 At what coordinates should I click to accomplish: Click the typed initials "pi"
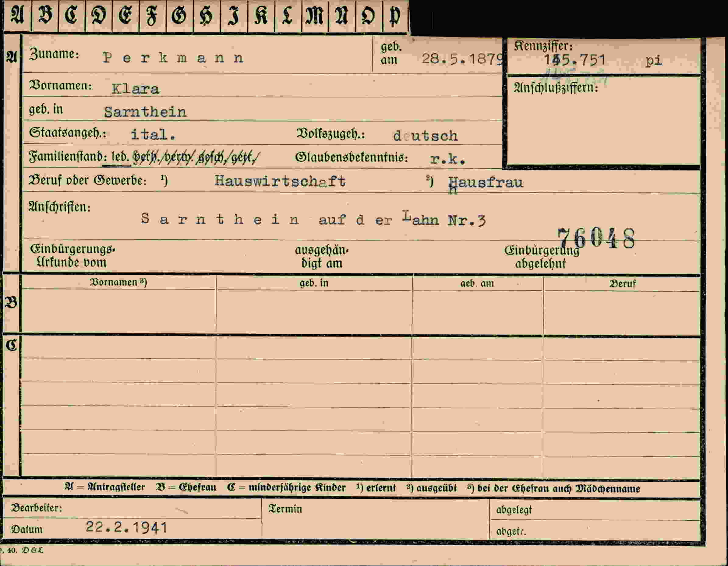coord(653,61)
